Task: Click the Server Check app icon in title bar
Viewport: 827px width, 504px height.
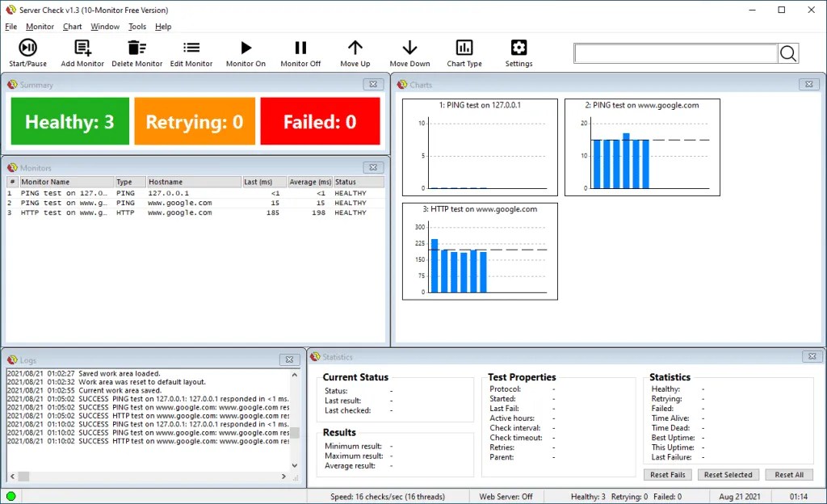Action: (x=10, y=10)
